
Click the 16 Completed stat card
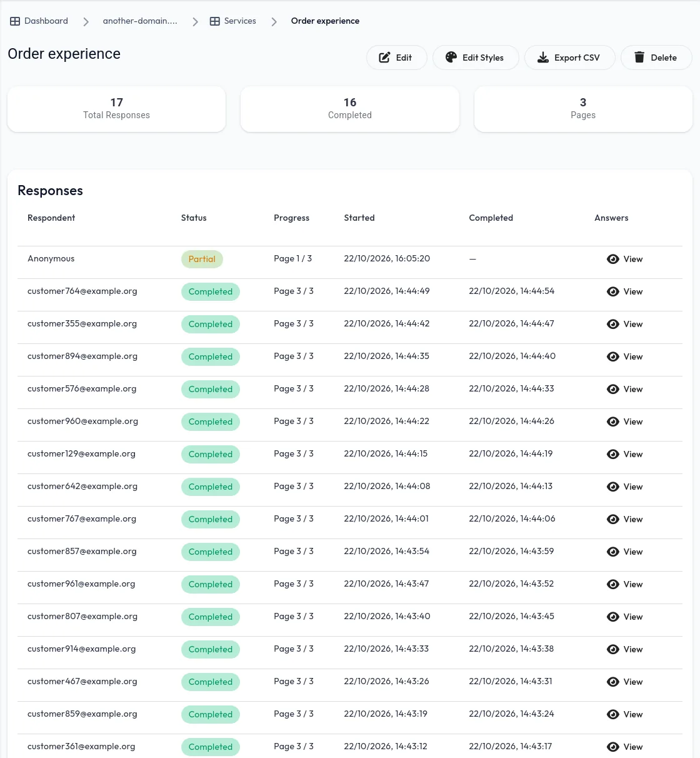[x=350, y=109]
